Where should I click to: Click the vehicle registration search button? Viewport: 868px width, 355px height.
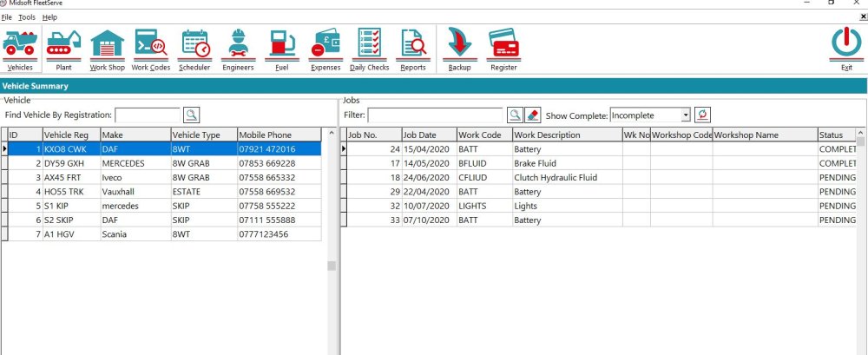(191, 115)
